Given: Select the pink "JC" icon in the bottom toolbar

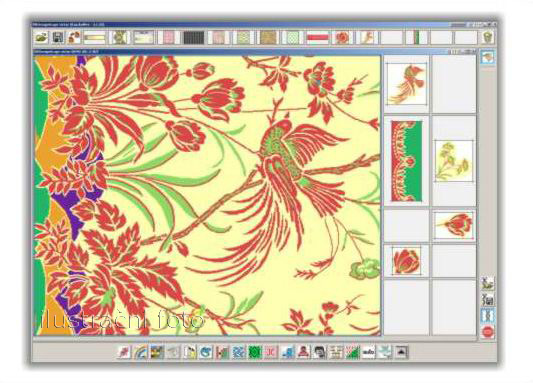Looking at the screenshot, I should coord(271,352).
